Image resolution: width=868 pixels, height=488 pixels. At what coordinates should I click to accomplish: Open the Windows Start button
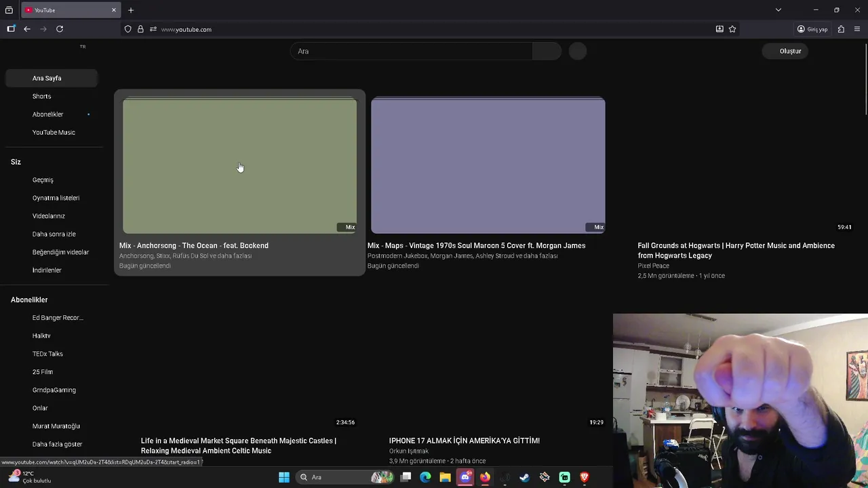tap(284, 477)
